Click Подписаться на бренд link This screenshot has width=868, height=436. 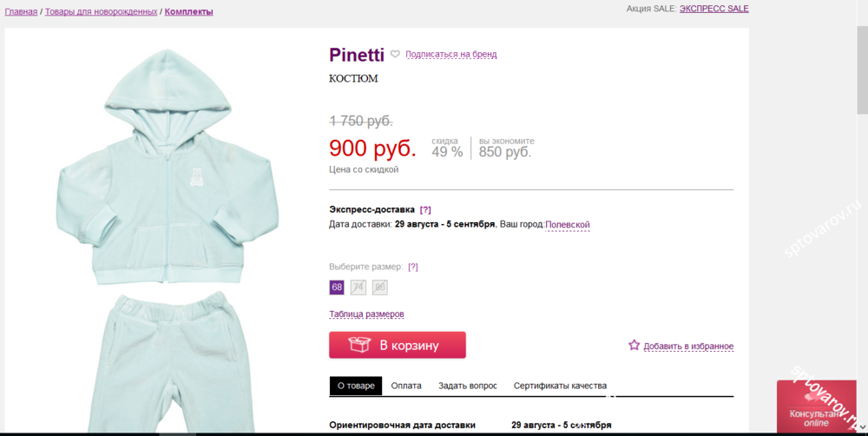451,55
